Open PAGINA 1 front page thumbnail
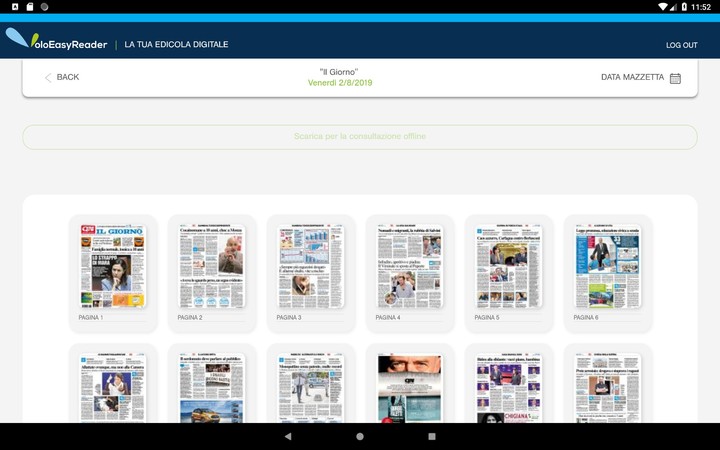Viewport: 720px width, 450px height. click(x=113, y=266)
